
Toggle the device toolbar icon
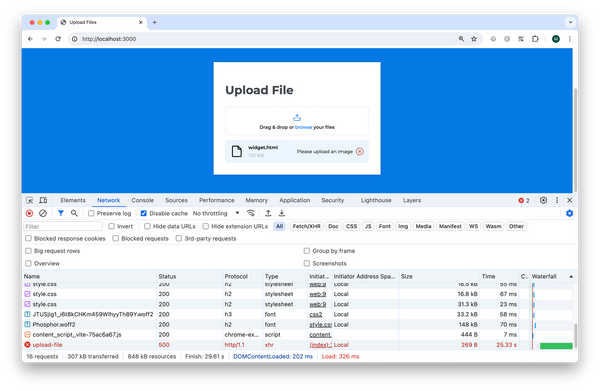tap(43, 200)
